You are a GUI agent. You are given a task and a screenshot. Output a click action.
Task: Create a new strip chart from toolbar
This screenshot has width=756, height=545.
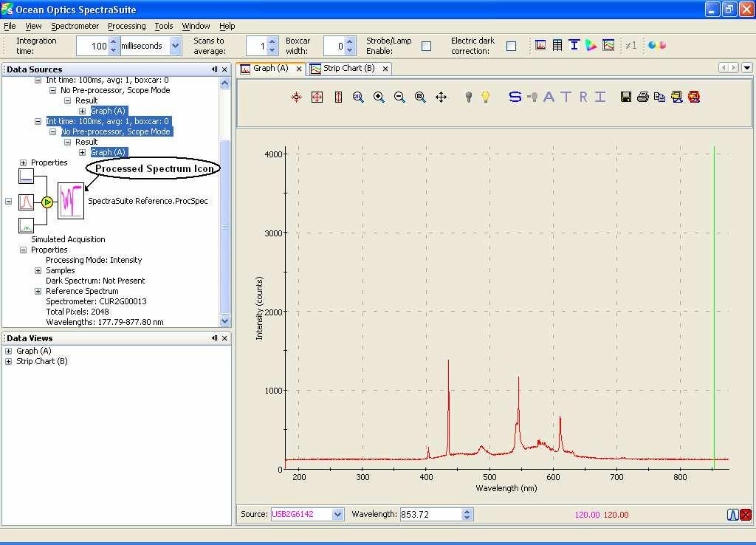[608, 45]
